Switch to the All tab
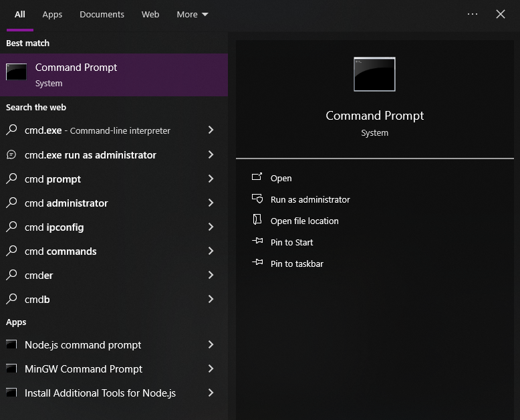Viewport: 520px width, 420px height. (x=20, y=15)
